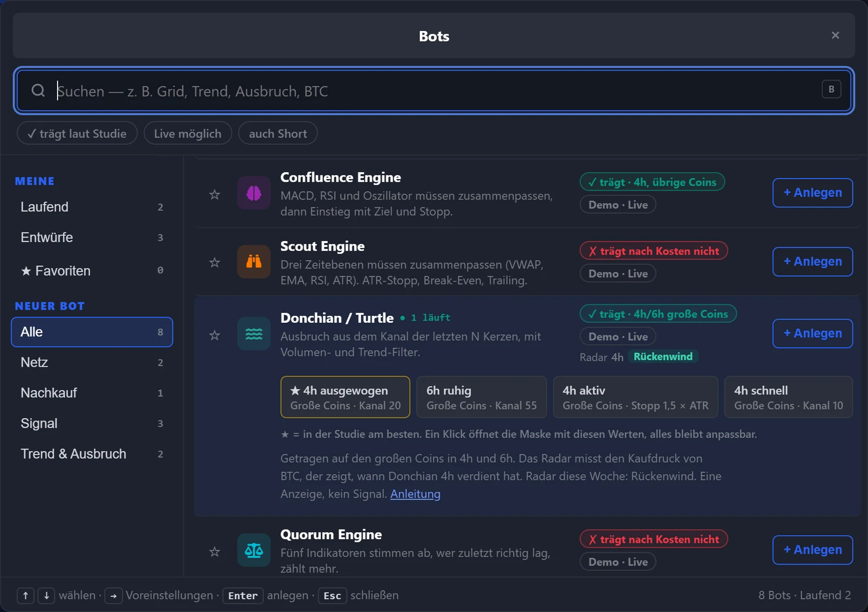Click the Donchian / Turtle waves icon
Screen dimensions: 868x612
[254, 334]
